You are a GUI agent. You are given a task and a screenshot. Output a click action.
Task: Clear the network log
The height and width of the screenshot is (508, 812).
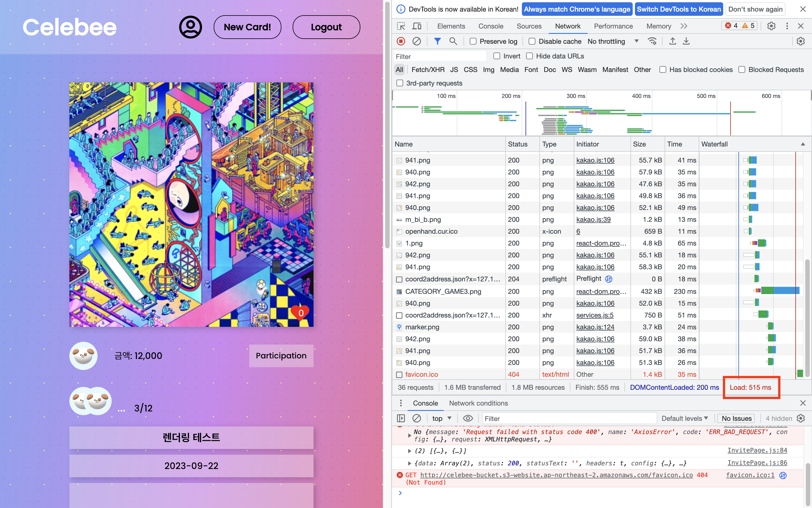pyautogui.click(x=416, y=41)
